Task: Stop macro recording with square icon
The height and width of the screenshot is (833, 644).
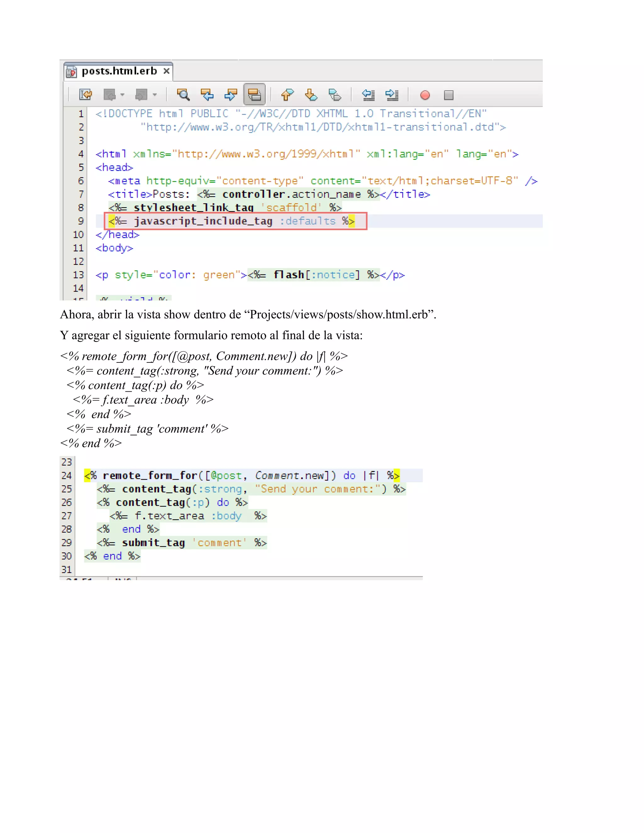Action: coord(449,95)
